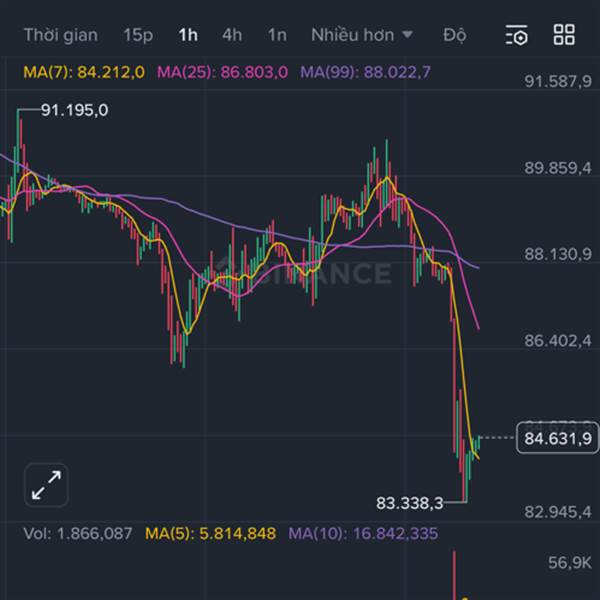Screen dimensions: 600x600
Task: Select the "Thời gian" chart tab
Action: click(x=61, y=35)
